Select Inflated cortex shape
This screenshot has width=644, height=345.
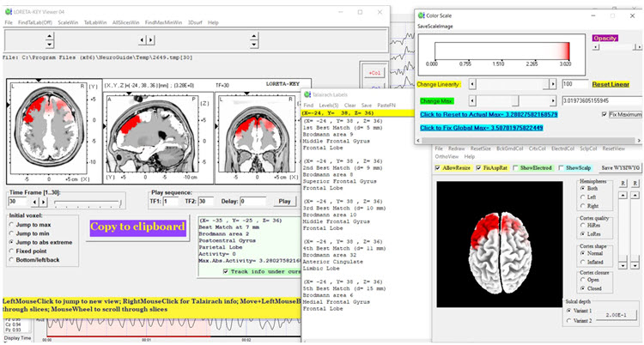(583, 263)
